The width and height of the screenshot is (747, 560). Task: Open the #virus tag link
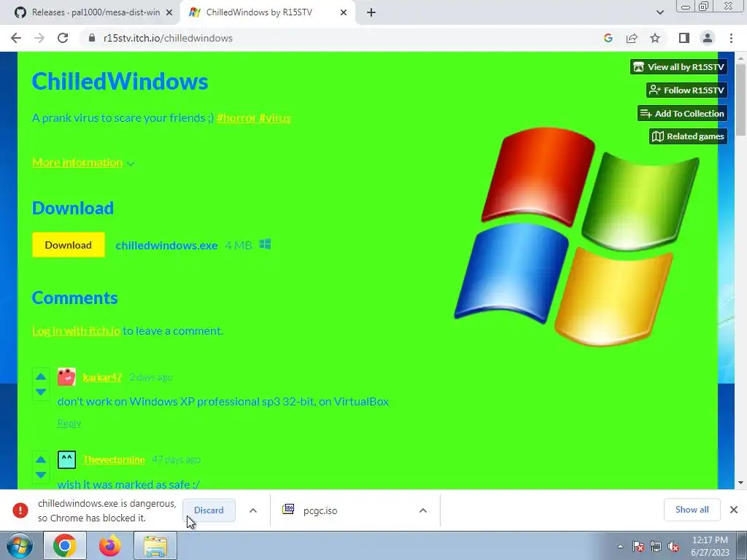[x=275, y=117]
